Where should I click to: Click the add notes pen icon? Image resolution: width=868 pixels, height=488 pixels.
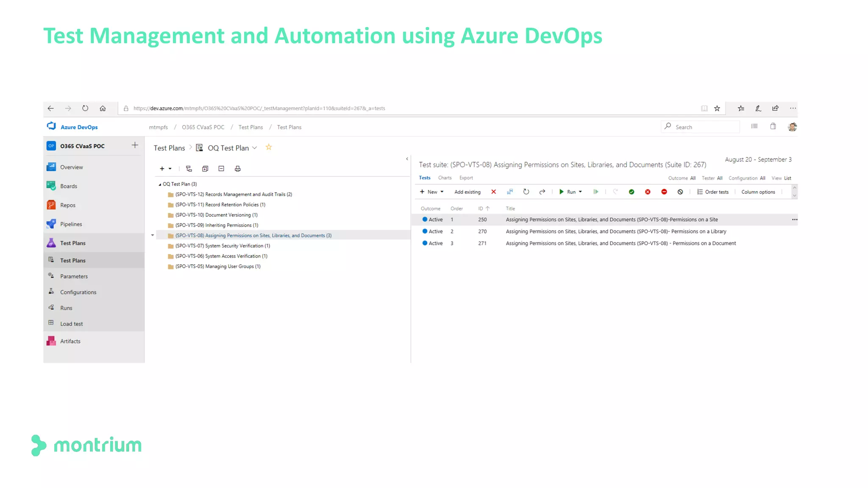point(758,108)
